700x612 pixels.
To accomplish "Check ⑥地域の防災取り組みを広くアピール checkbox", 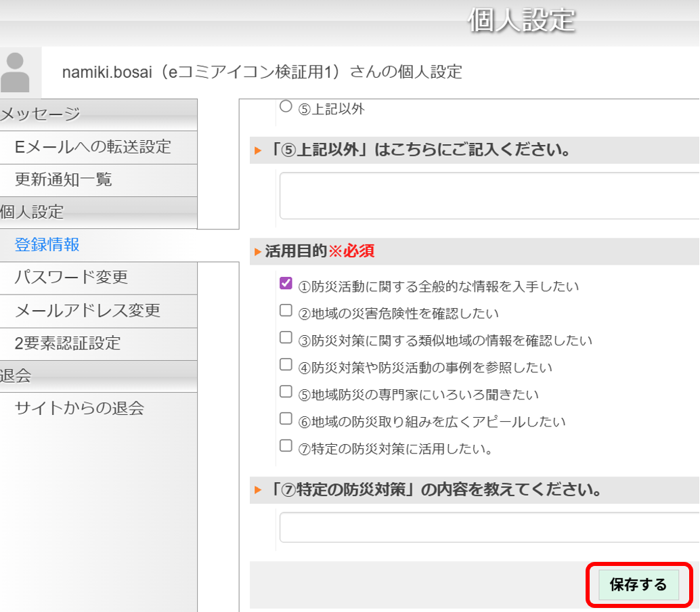I will 286,419.
